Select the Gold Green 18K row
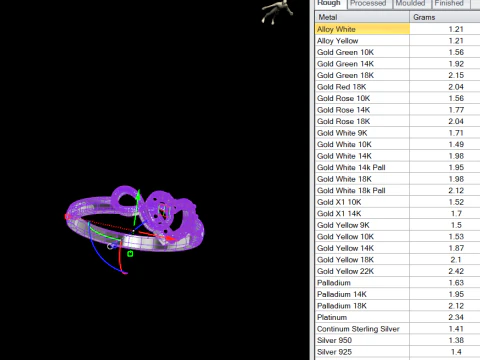Screen dimensions: 480x360 (397, 75)
